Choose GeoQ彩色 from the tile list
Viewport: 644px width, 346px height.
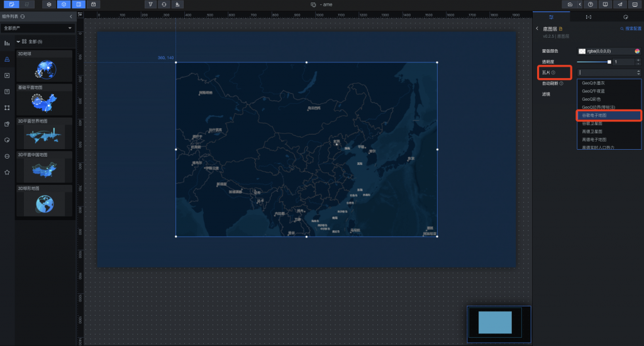click(609, 99)
